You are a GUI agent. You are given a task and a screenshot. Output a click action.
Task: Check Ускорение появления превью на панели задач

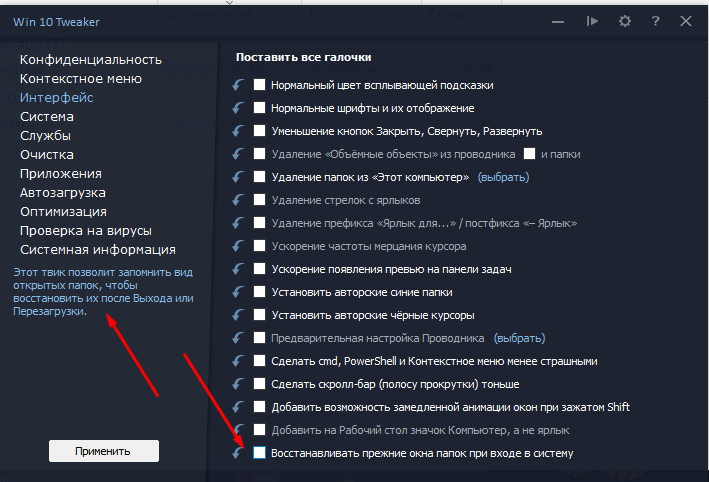click(x=260, y=269)
